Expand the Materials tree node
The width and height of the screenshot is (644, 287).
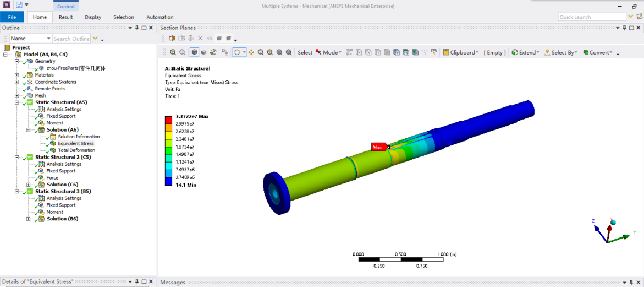[17, 75]
